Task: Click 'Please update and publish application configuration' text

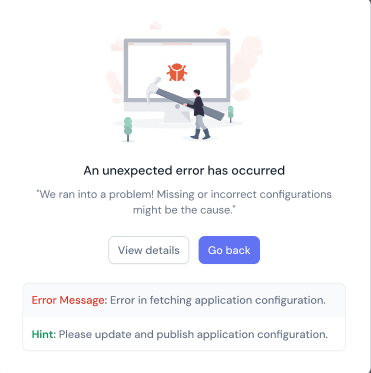Action: (193, 334)
